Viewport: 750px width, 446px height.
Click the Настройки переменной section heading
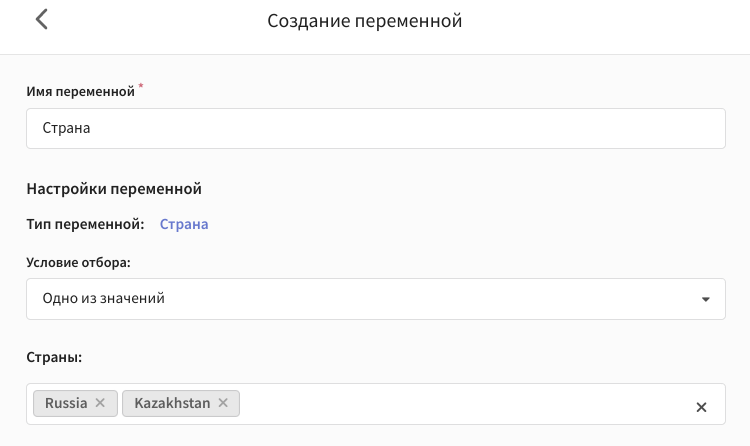click(x=114, y=189)
